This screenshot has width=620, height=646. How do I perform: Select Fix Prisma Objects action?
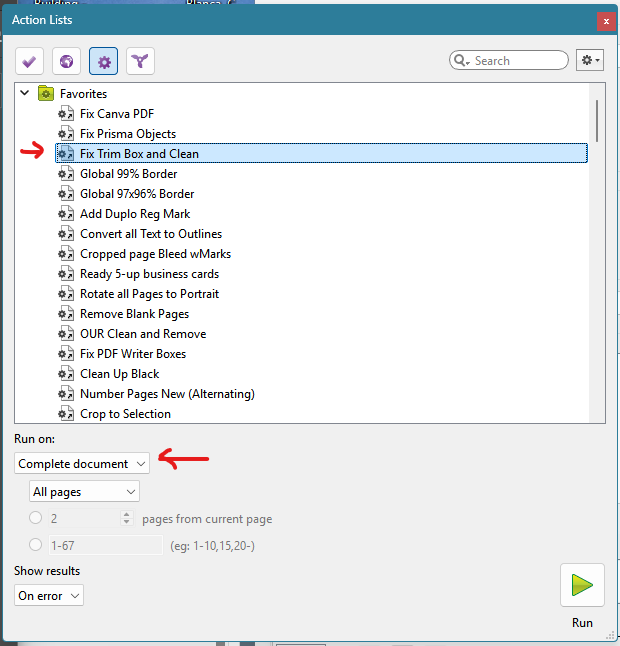[x=128, y=134]
